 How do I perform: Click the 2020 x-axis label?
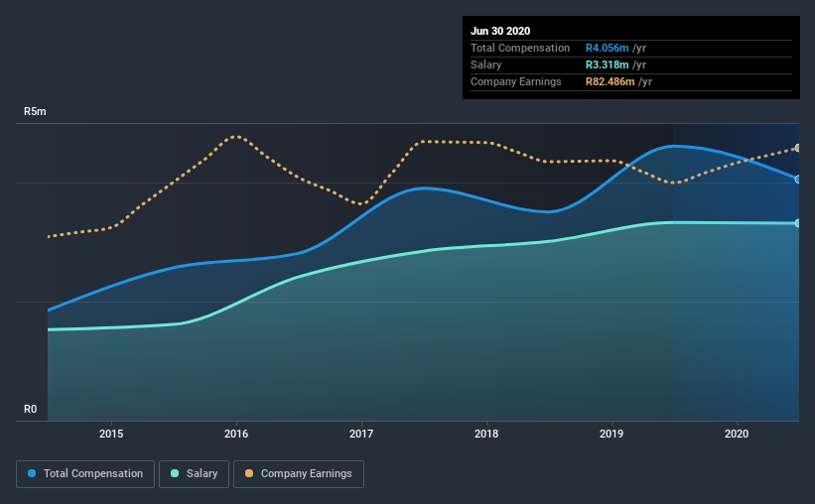tap(737, 434)
